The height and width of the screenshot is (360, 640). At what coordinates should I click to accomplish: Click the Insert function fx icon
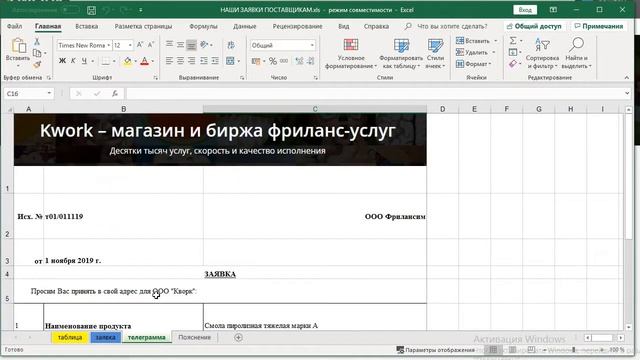115,93
